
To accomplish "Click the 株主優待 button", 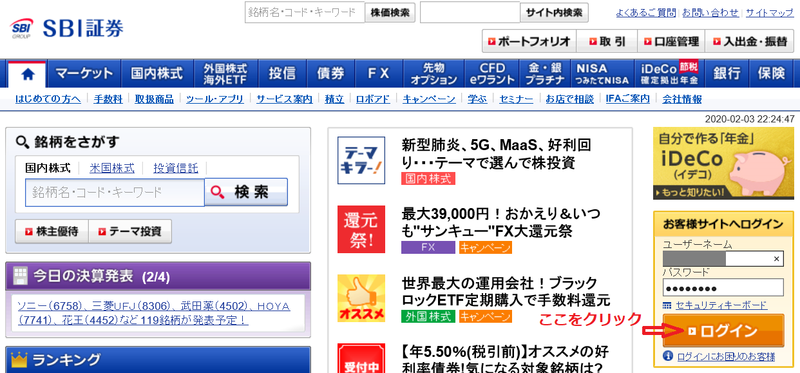I will click(52, 232).
